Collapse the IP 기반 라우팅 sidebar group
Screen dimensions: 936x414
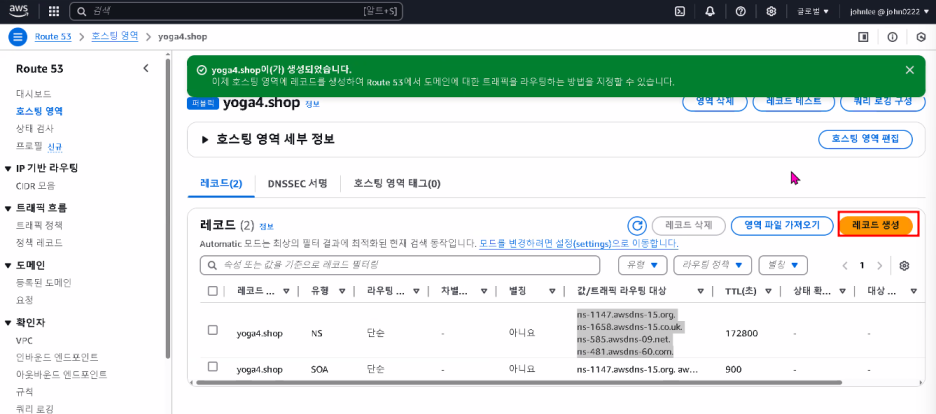[x=8, y=168]
